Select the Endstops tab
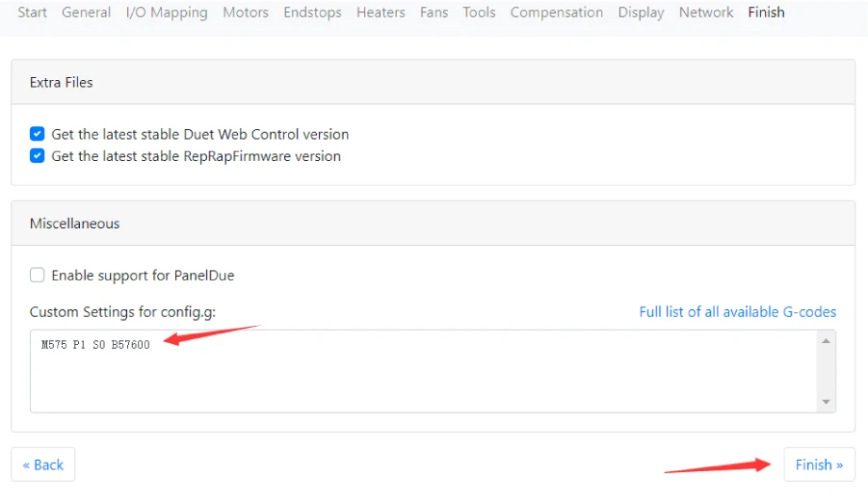 pyautogui.click(x=312, y=13)
